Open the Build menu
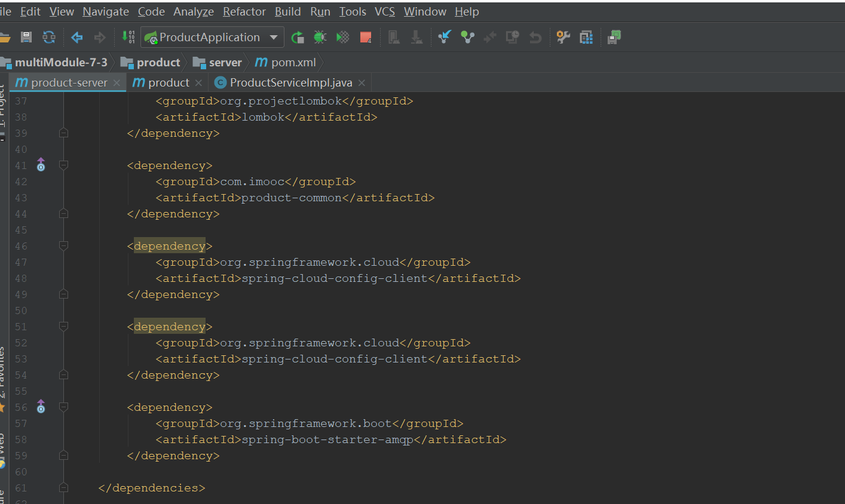Viewport: 845px width, 504px height. pyautogui.click(x=288, y=11)
